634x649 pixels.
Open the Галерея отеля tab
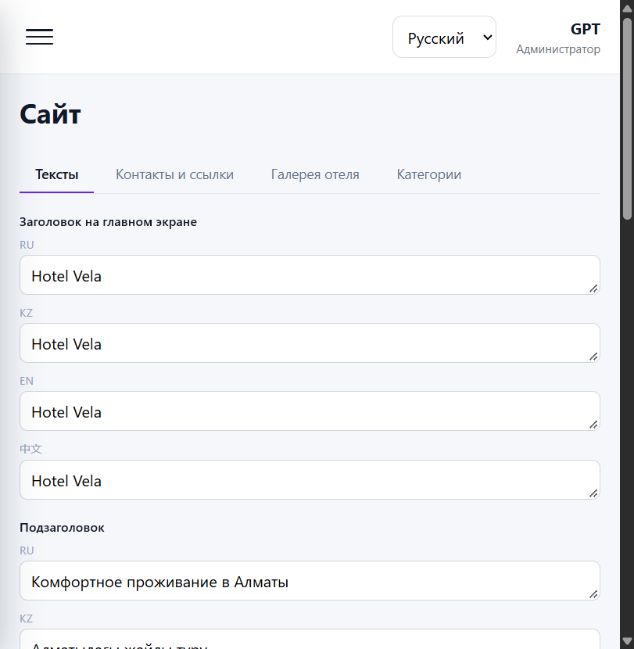click(315, 174)
